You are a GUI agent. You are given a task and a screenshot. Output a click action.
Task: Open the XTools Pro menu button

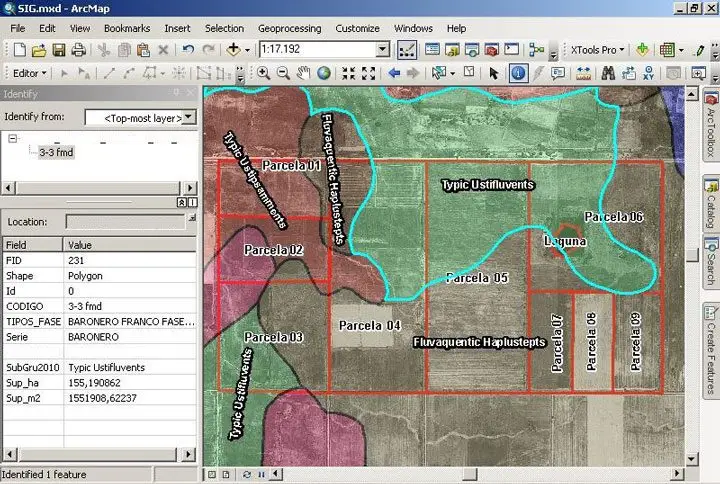(x=596, y=49)
